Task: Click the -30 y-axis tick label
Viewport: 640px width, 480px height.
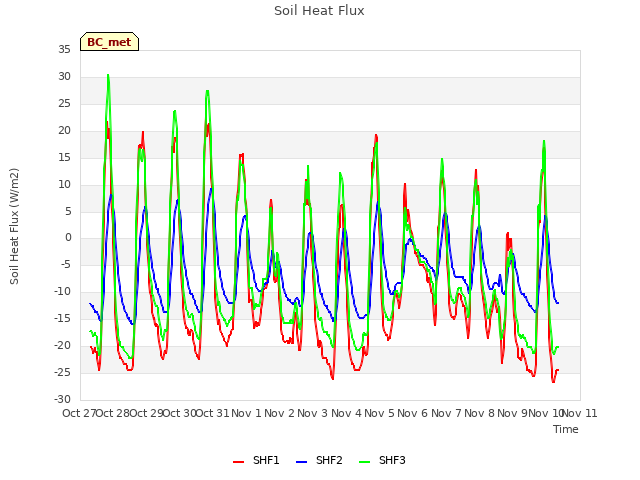Action: 62,399
